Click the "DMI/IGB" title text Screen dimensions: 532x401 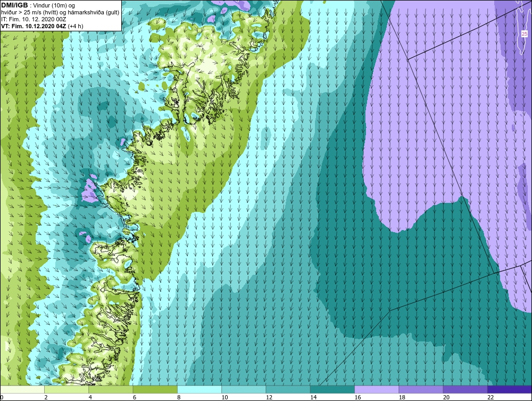pyautogui.click(x=14, y=5)
